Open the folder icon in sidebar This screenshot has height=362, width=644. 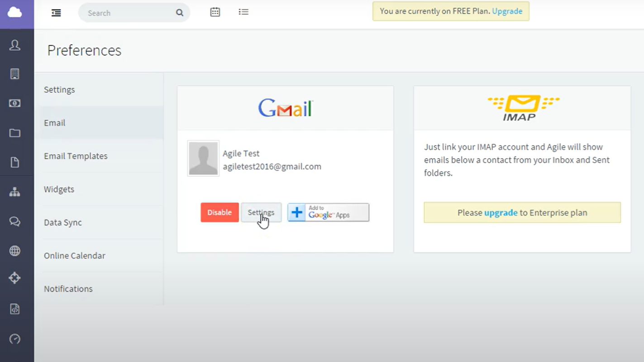tap(15, 133)
